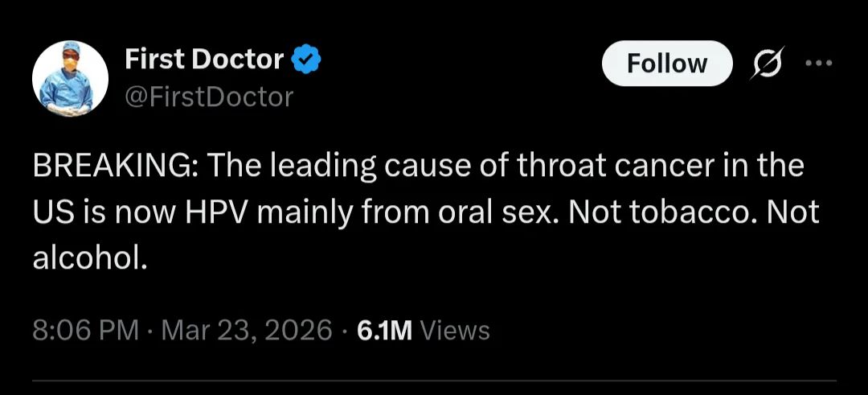Image resolution: width=868 pixels, height=395 pixels.
Task: Click the First Doctor display name
Action: (x=204, y=60)
